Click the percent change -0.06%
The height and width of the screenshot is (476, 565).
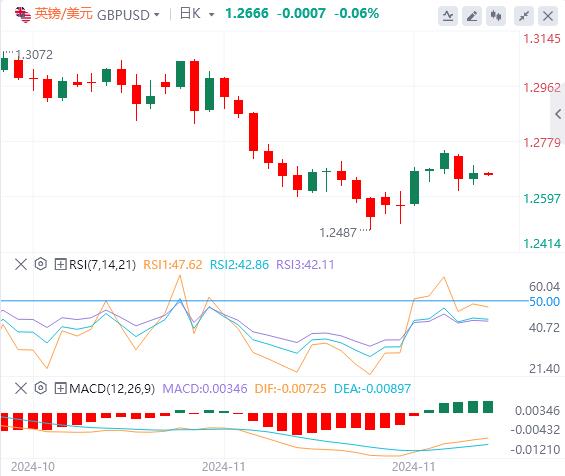[357, 14]
